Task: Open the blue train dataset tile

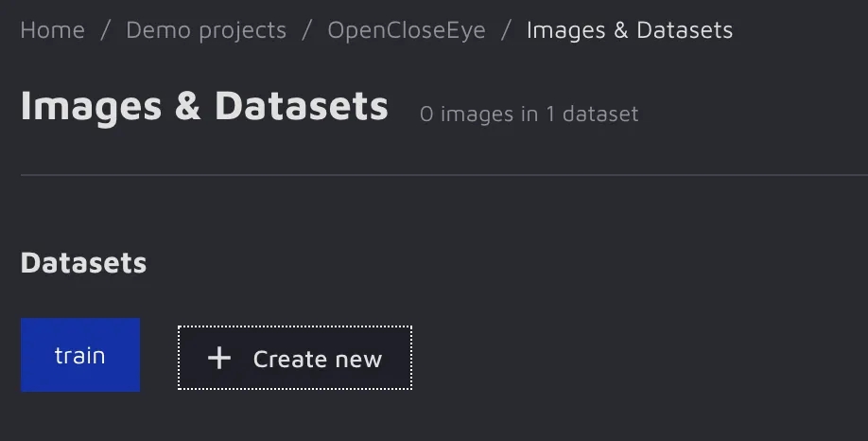Action: tap(80, 355)
